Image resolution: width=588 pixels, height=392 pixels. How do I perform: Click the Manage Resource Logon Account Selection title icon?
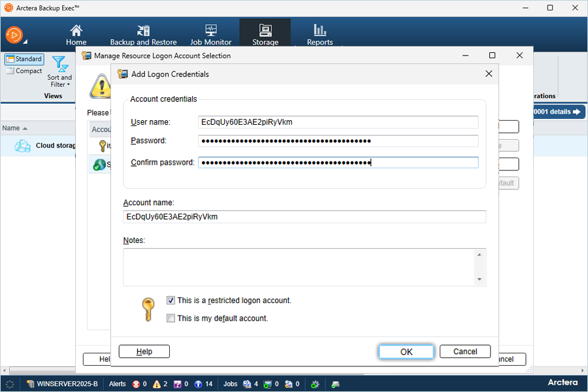coord(87,56)
